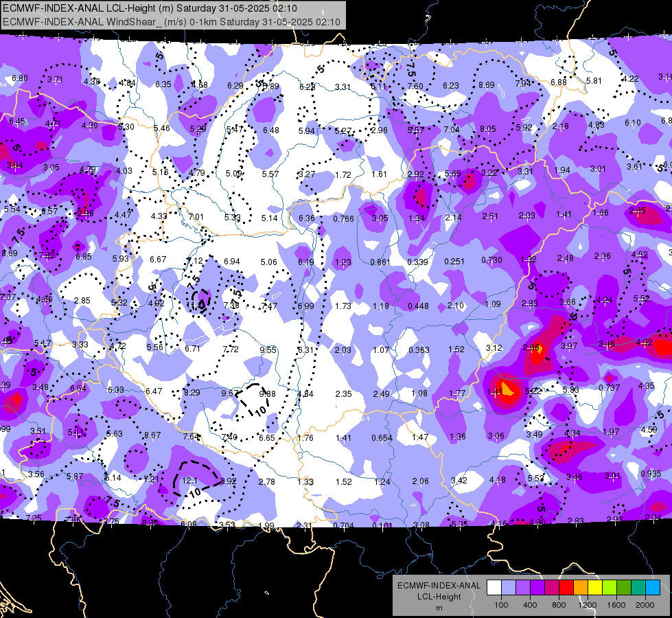Viewport: 672px width, 618px height.
Task: Click the map value '8.29'
Action: tap(192, 392)
